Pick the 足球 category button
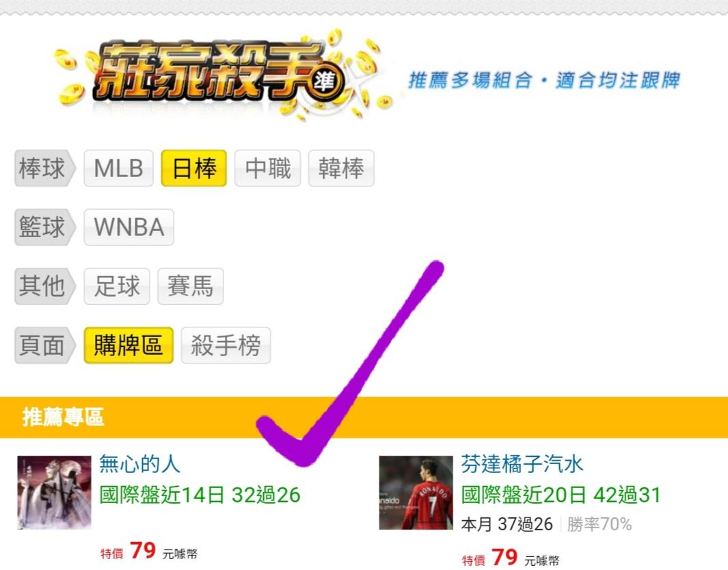 (116, 286)
